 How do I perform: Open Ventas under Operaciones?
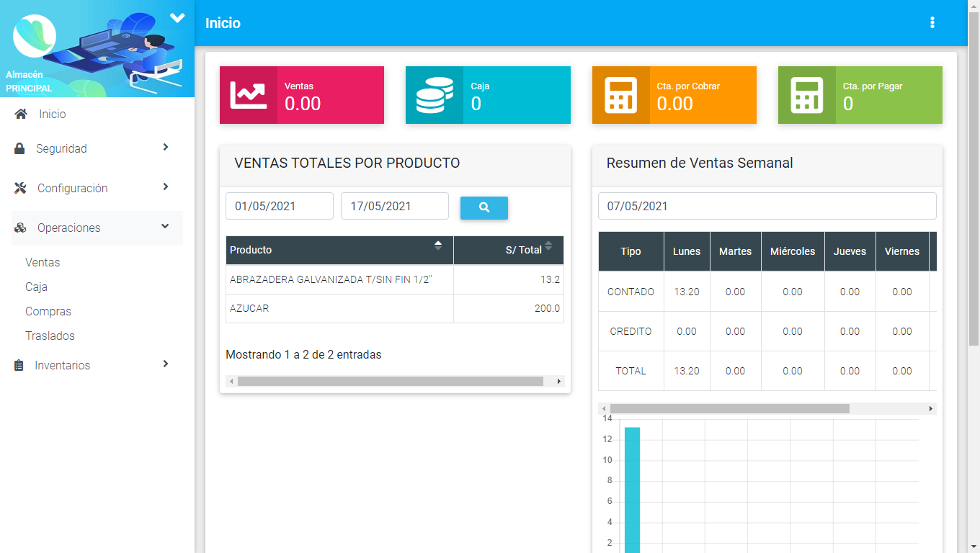43,262
